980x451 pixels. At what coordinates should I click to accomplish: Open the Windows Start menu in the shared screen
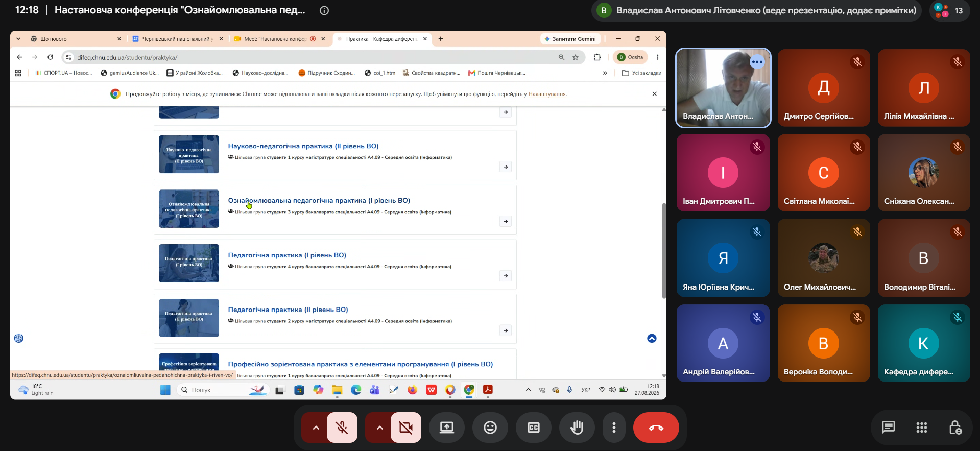[165, 390]
